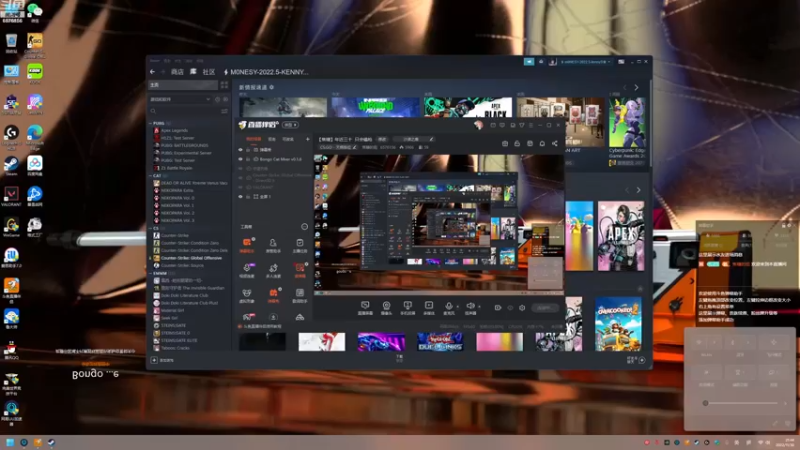Viewport: 800px width, 450px height.
Task: Click the add game plus button
Action: 154,360
